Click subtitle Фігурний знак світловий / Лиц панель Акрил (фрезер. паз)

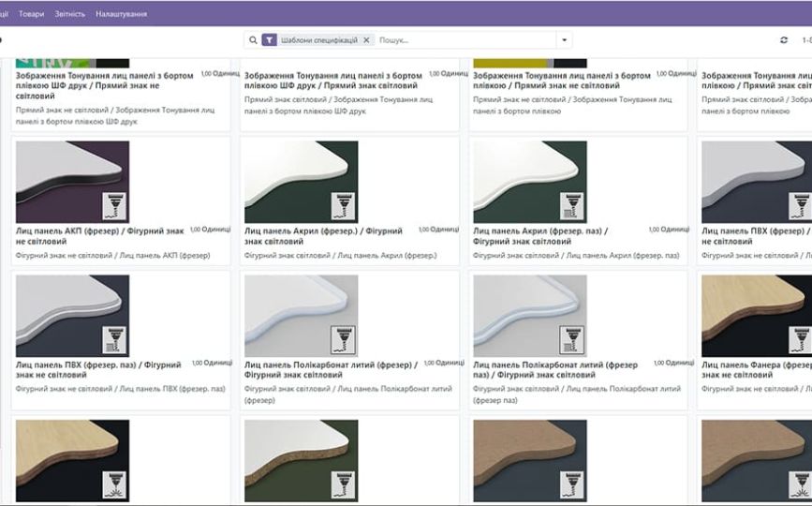pos(576,255)
